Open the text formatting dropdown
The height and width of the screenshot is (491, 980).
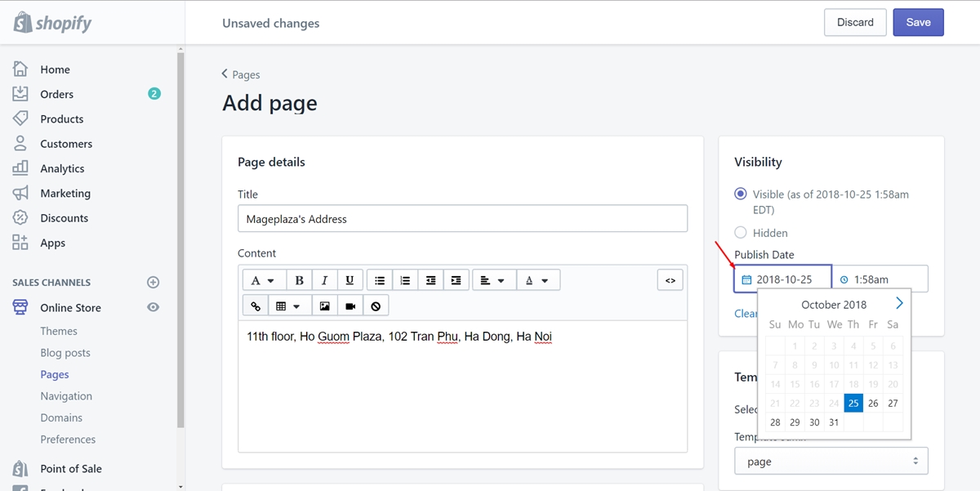pos(264,280)
